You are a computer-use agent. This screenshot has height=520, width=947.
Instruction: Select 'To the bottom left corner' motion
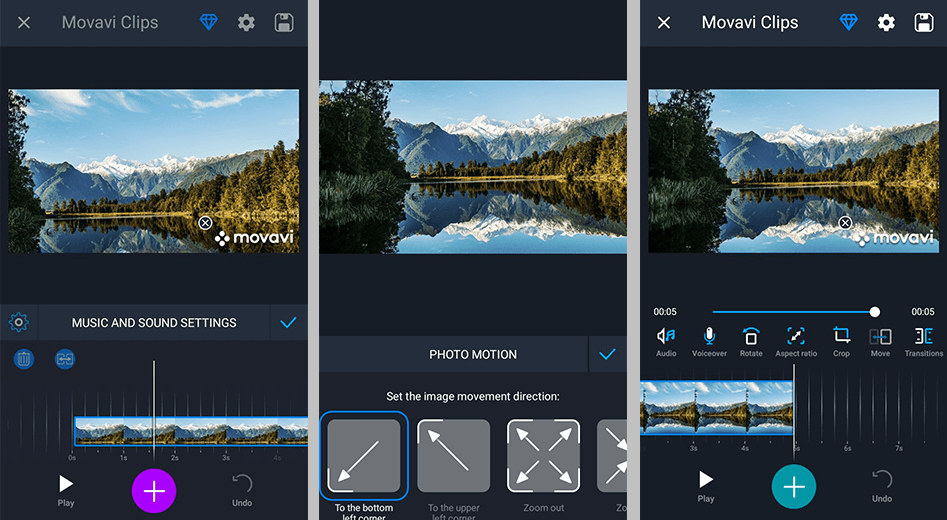[364, 455]
